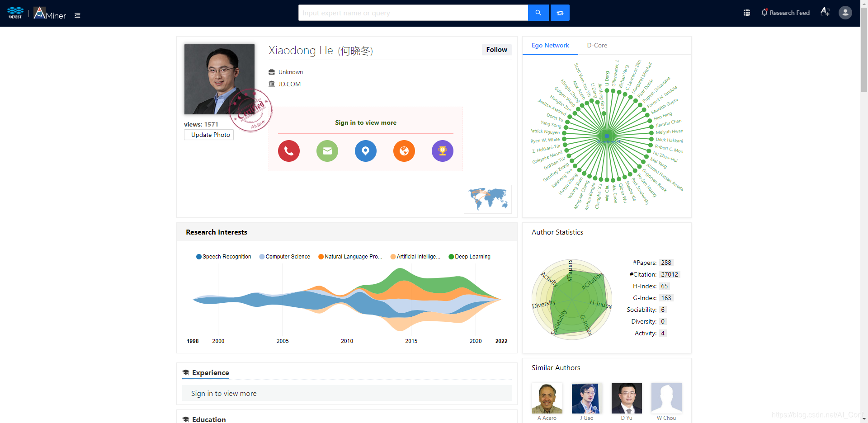The height and width of the screenshot is (423, 868).
Task: Click Jianshu Chen in ego network
Action: (668, 122)
